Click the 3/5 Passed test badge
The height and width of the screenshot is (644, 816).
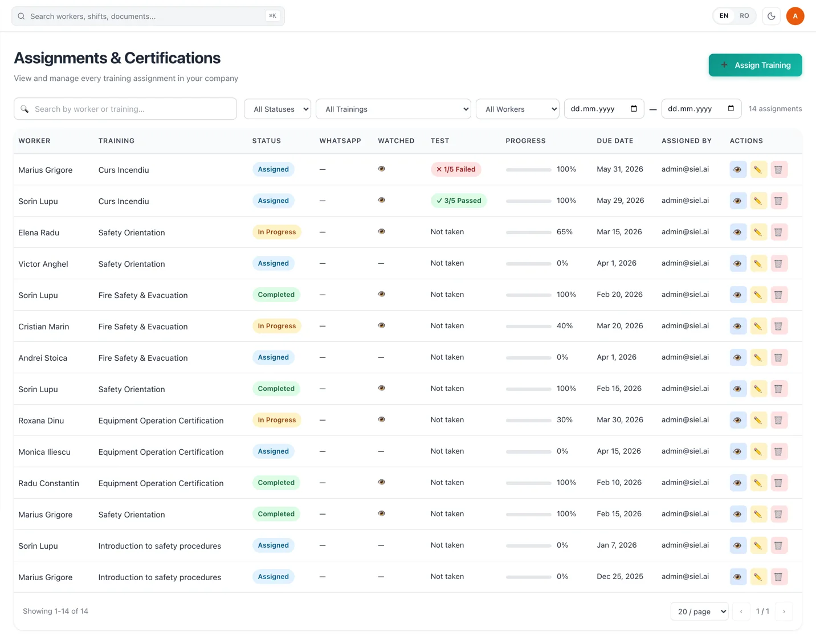tap(459, 201)
